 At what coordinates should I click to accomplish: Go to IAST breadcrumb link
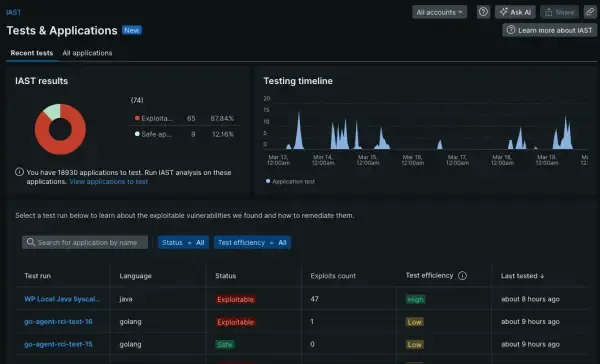coord(13,12)
